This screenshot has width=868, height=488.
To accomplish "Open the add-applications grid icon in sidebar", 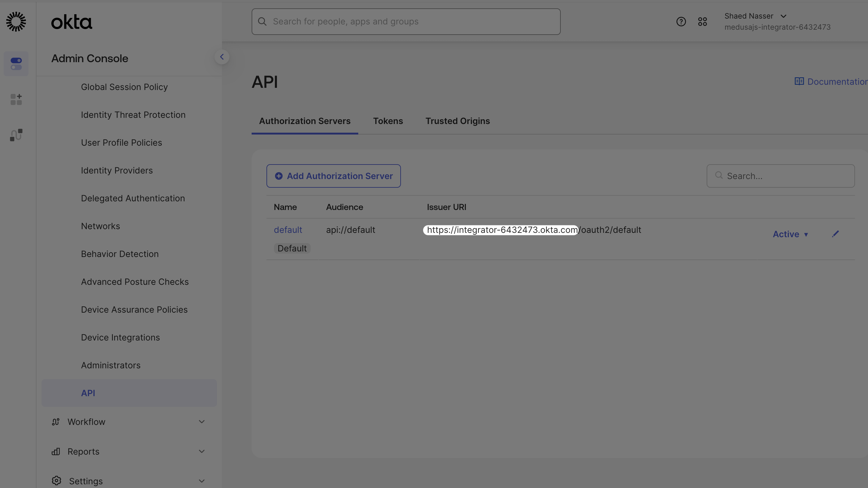I will coord(16,99).
